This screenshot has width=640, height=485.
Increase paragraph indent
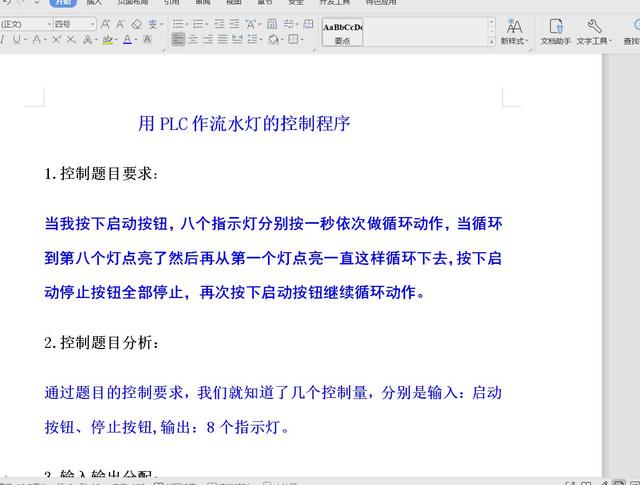click(x=234, y=24)
